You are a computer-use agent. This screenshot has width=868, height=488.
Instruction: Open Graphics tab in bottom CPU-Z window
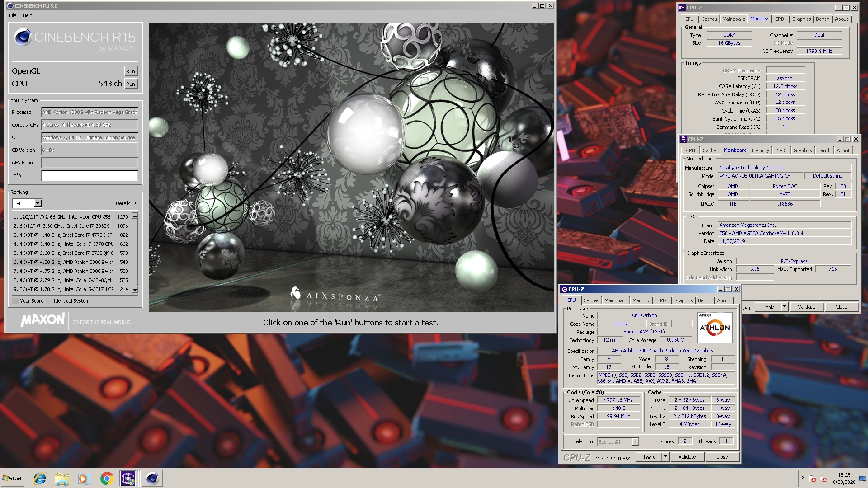683,300
